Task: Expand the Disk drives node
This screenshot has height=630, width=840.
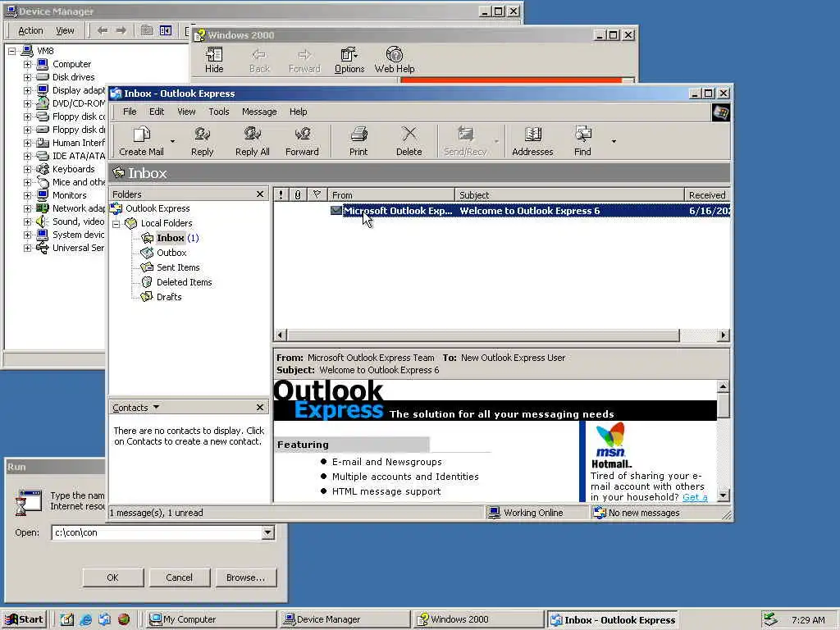Action: pos(27,77)
